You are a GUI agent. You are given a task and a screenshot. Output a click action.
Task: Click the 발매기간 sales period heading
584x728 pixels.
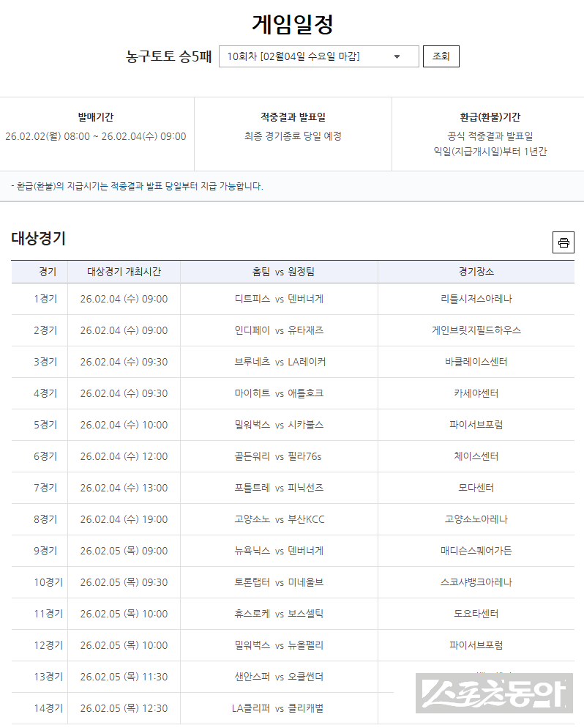coord(96,117)
